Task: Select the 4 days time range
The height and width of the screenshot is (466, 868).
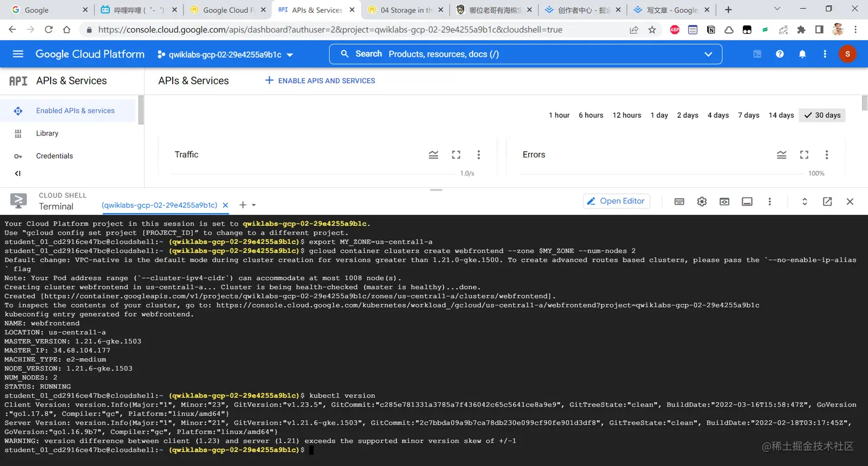Action: 718,115
